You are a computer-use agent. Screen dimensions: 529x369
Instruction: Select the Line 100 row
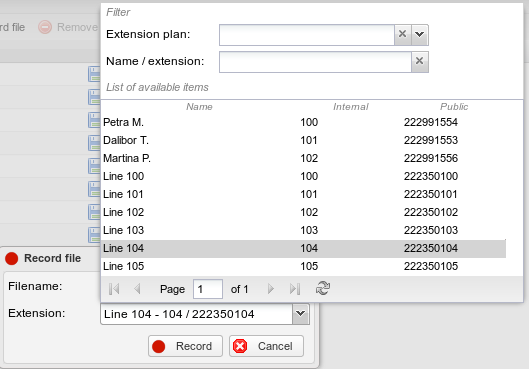pyautogui.click(x=303, y=176)
